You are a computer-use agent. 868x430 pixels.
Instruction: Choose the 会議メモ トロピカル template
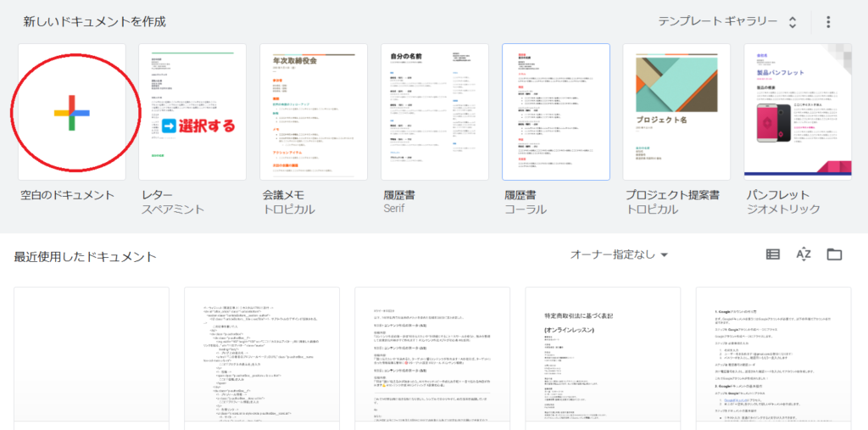pyautogui.click(x=314, y=112)
